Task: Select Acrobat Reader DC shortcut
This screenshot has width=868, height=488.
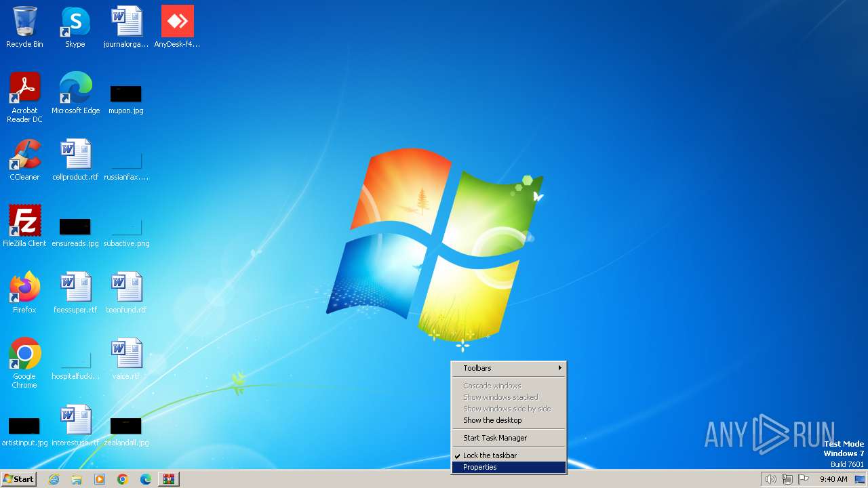Action: [24, 98]
